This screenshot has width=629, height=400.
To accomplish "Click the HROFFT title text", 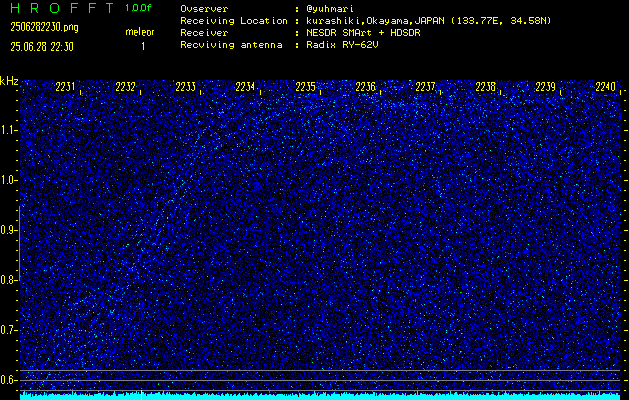I will (x=62, y=8).
